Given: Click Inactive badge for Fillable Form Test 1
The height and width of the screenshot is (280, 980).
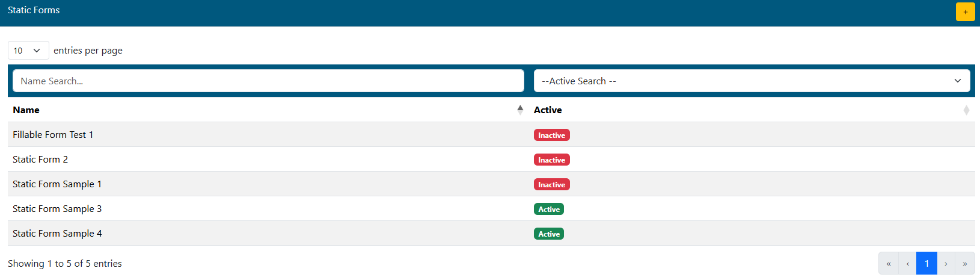Looking at the screenshot, I should (551, 135).
